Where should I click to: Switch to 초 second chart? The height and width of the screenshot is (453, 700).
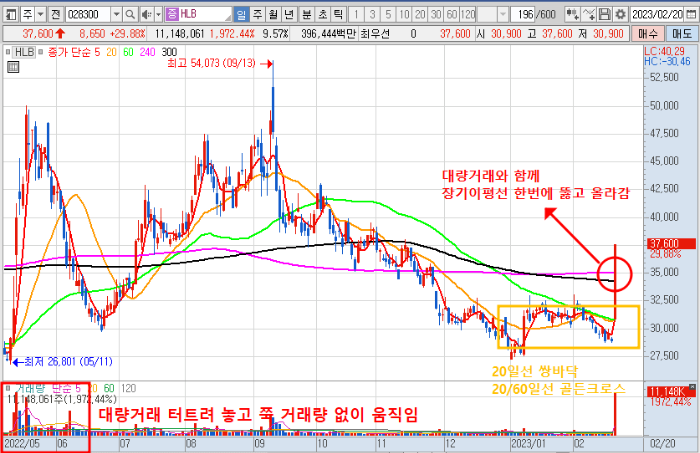323,15
